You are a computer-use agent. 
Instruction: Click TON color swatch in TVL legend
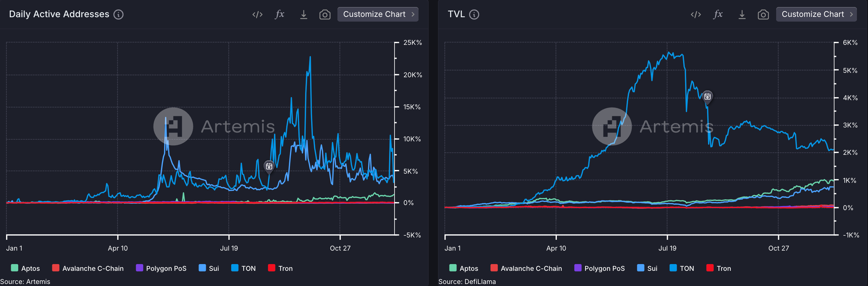tap(673, 268)
